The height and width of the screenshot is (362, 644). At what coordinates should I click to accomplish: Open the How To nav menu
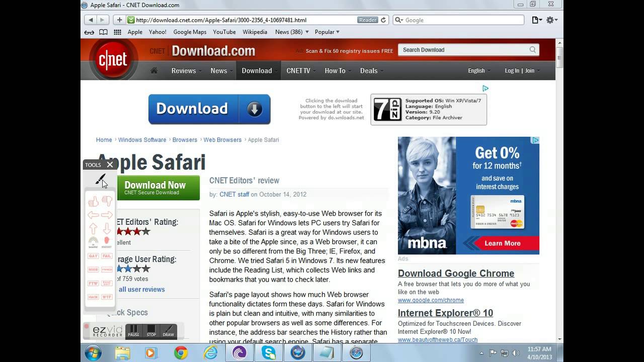(x=338, y=71)
